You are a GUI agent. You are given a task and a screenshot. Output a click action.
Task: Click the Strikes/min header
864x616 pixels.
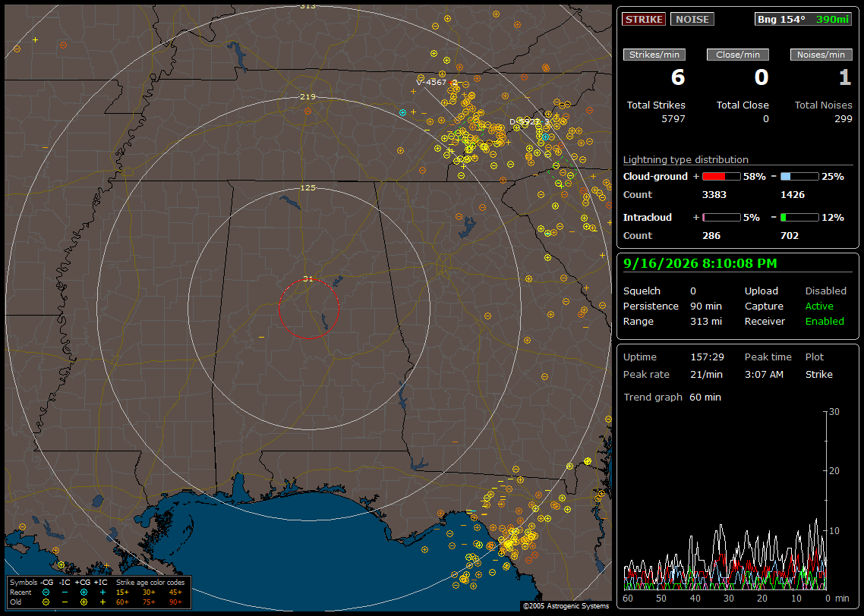pos(654,55)
